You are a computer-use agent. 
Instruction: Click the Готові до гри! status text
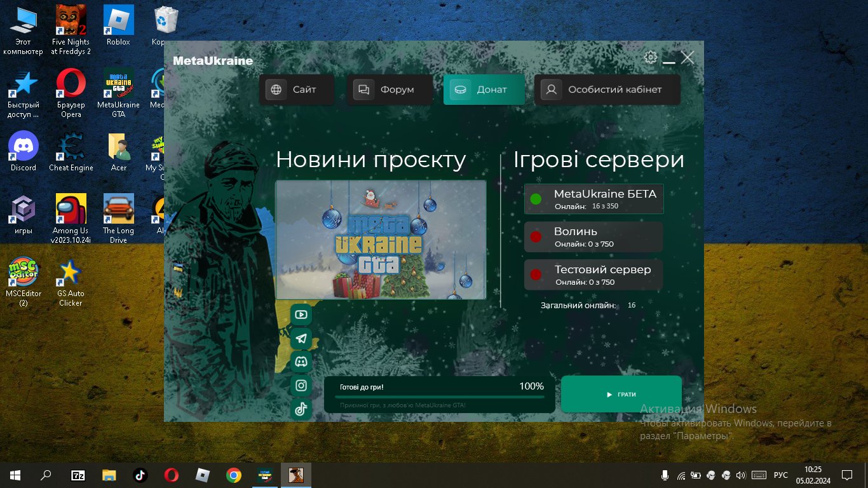(x=362, y=386)
